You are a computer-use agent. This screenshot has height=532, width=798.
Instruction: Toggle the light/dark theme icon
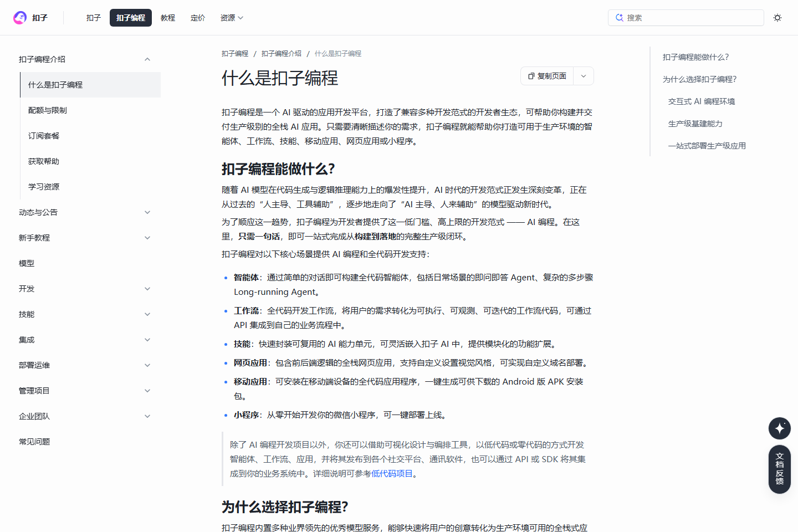[777, 18]
